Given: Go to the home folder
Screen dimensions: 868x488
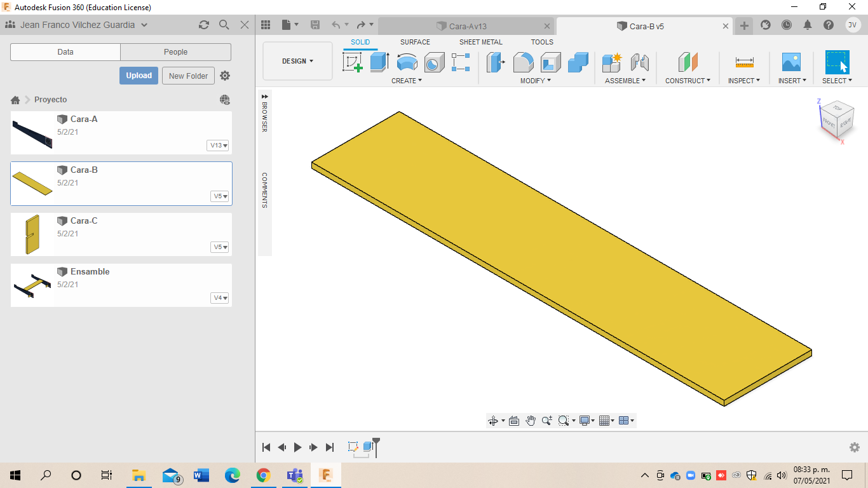Looking at the screenshot, I should pos(15,100).
